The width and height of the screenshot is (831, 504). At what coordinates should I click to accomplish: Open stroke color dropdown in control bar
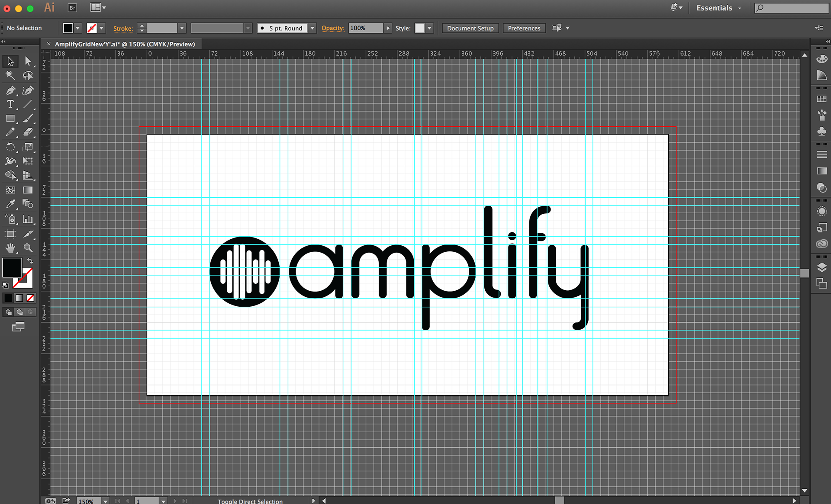[101, 28]
